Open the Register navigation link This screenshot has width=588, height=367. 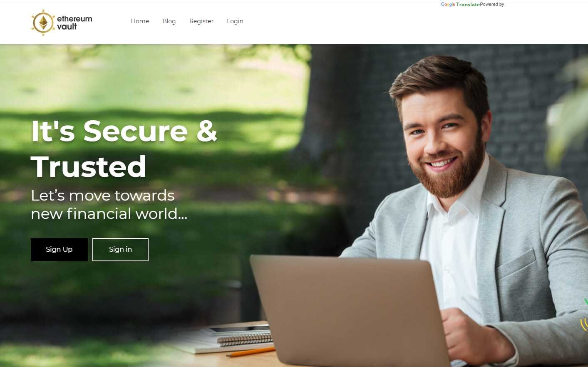point(201,21)
